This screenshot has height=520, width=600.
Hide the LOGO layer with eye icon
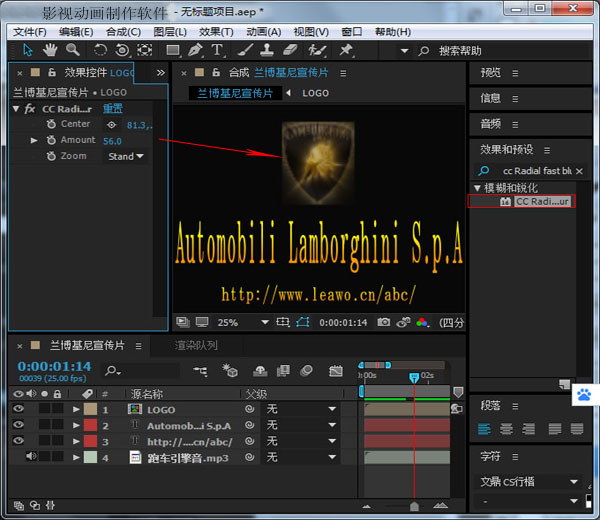[x=18, y=409]
